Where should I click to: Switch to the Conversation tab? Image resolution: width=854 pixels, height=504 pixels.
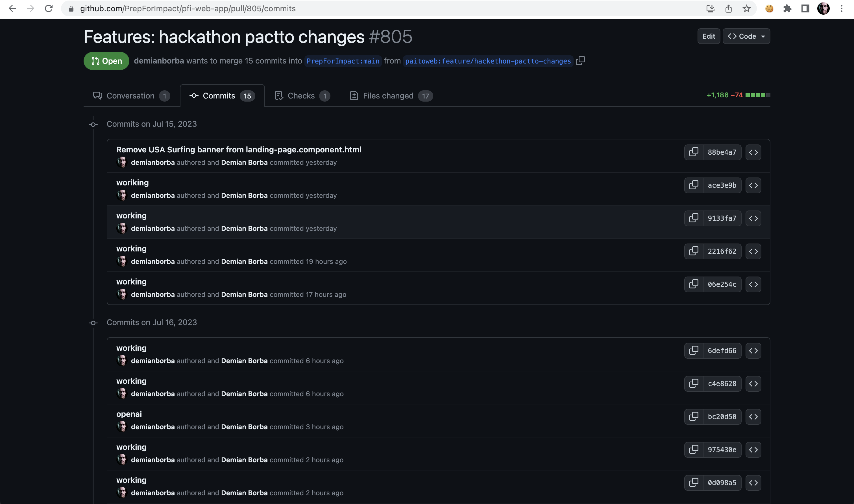[131, 96]
